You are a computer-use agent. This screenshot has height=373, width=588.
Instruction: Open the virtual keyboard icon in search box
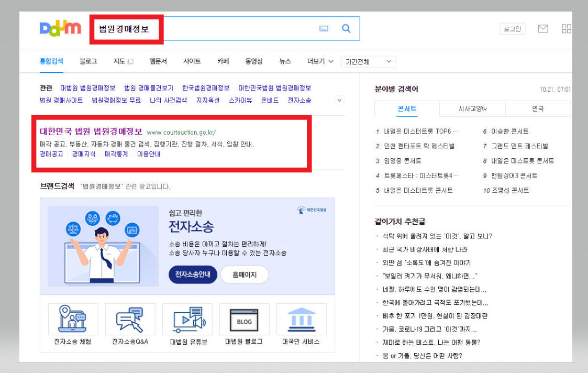tap(324, 28)
